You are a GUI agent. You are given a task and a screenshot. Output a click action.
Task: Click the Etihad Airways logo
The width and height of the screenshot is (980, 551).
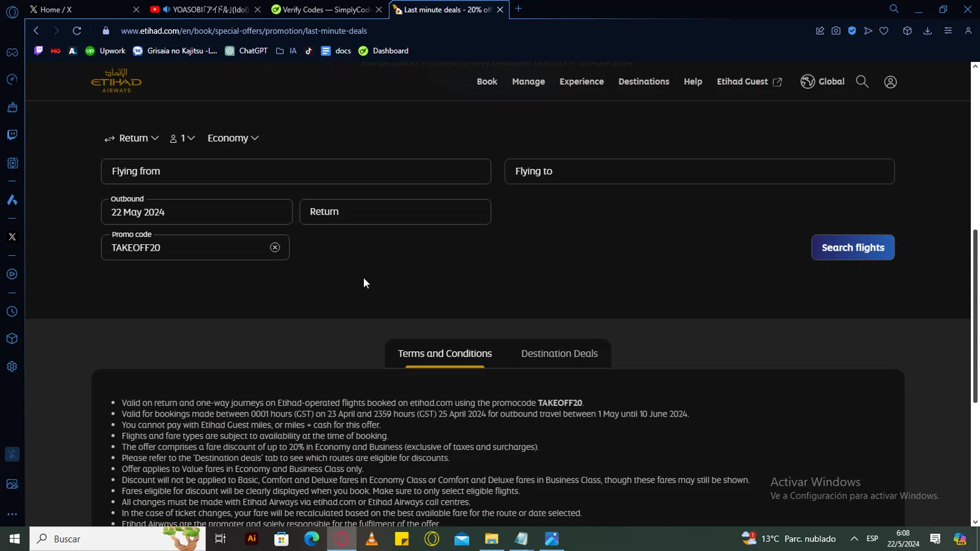click(116, 81)
